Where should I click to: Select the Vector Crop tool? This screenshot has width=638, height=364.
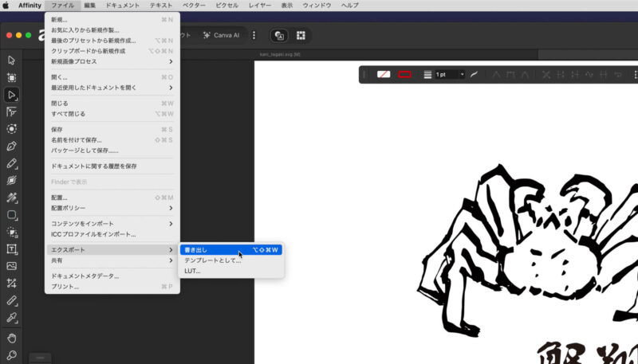[11, 284]
